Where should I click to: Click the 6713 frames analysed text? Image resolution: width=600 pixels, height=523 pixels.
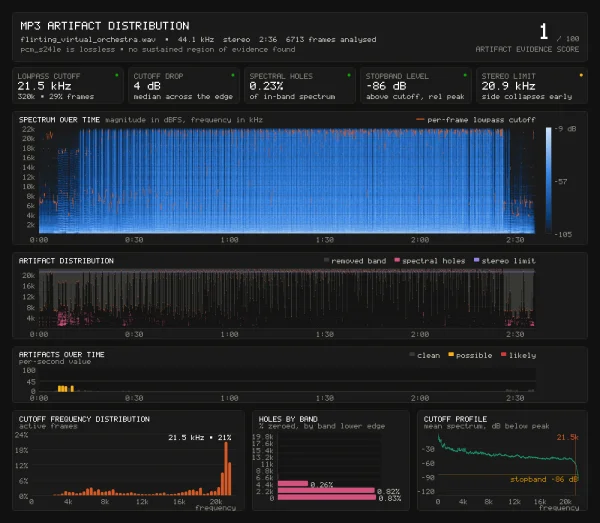coord(331,39)
